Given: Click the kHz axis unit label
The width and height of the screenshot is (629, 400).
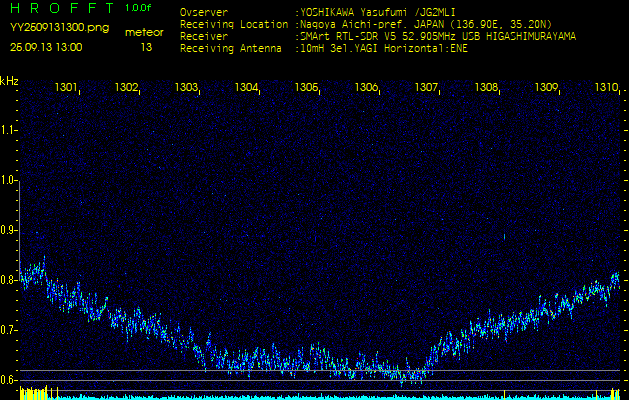Looking at the screenshot, I should point(9,80).
